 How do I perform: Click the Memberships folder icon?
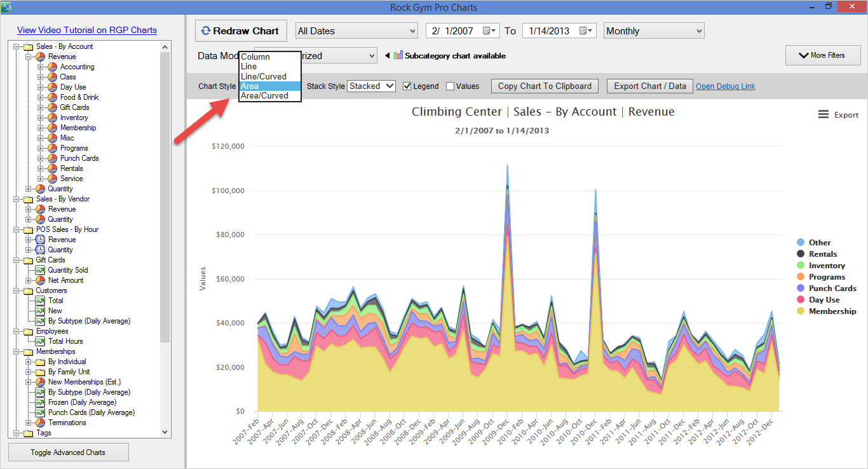(28, 351)
